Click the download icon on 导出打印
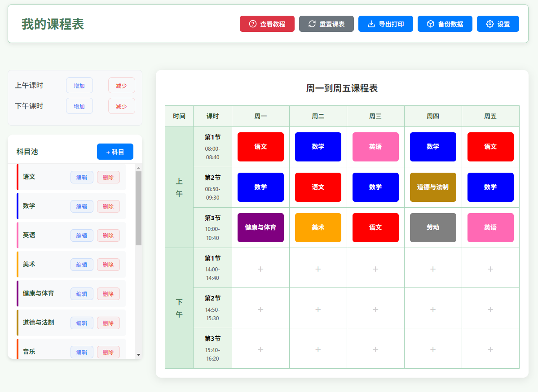 click(x=371, y=24)
